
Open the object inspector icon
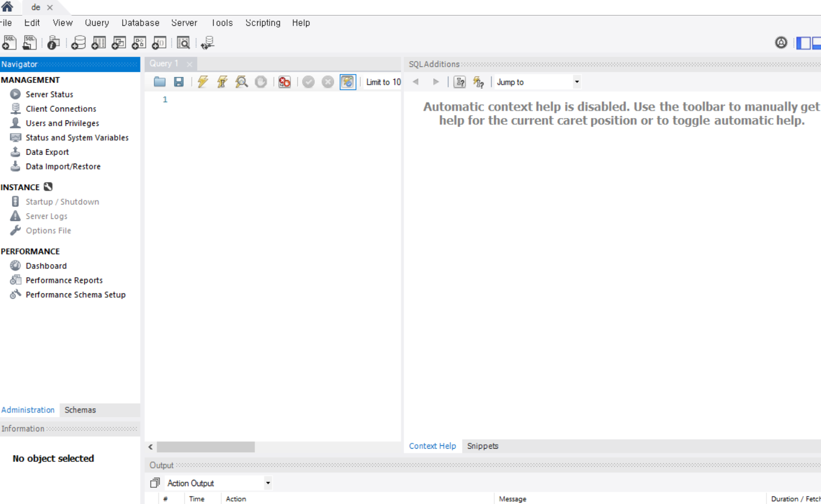click(x=54, y=43)
